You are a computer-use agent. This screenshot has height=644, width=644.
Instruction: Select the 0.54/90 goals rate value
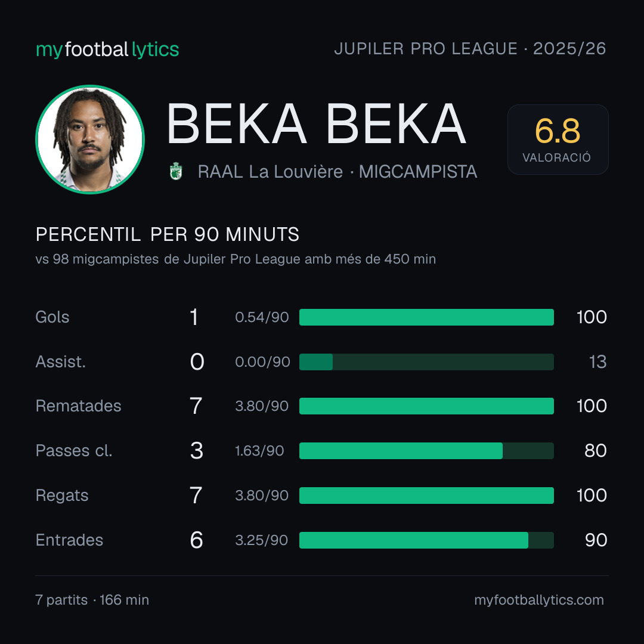[262, 317]
